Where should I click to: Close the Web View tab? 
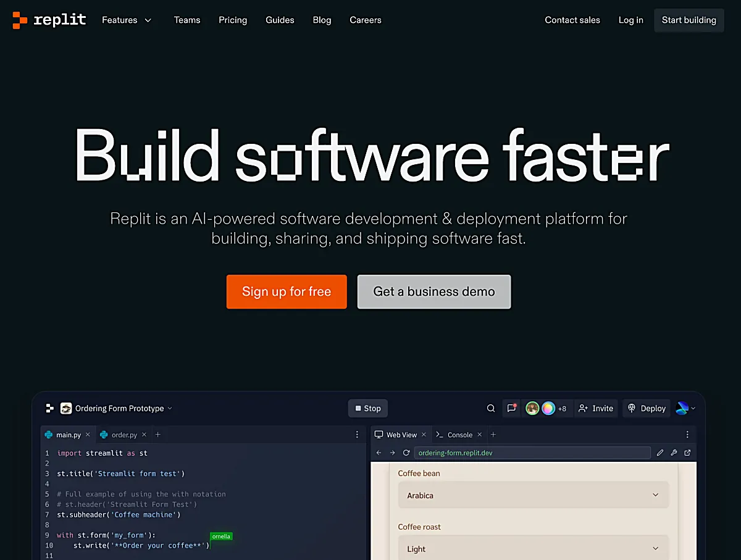pos(424,435)
